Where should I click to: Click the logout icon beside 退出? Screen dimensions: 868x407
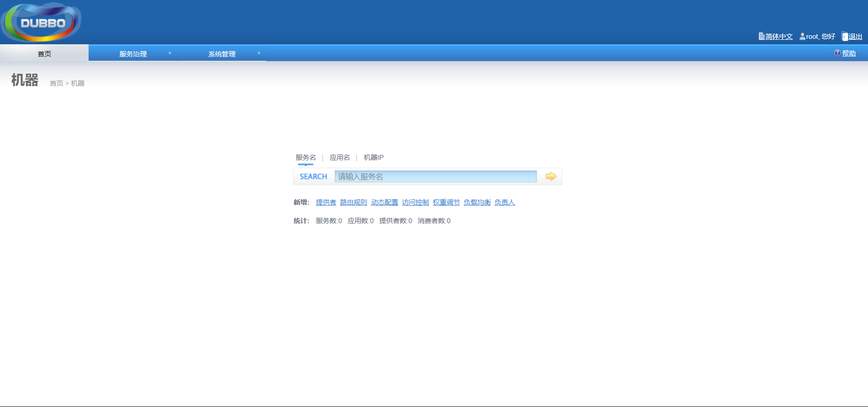click(844, 36)
